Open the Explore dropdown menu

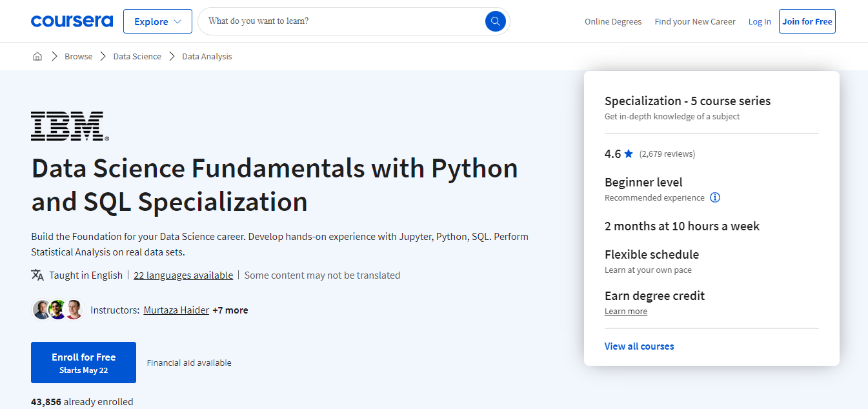[x=157, y=21]
